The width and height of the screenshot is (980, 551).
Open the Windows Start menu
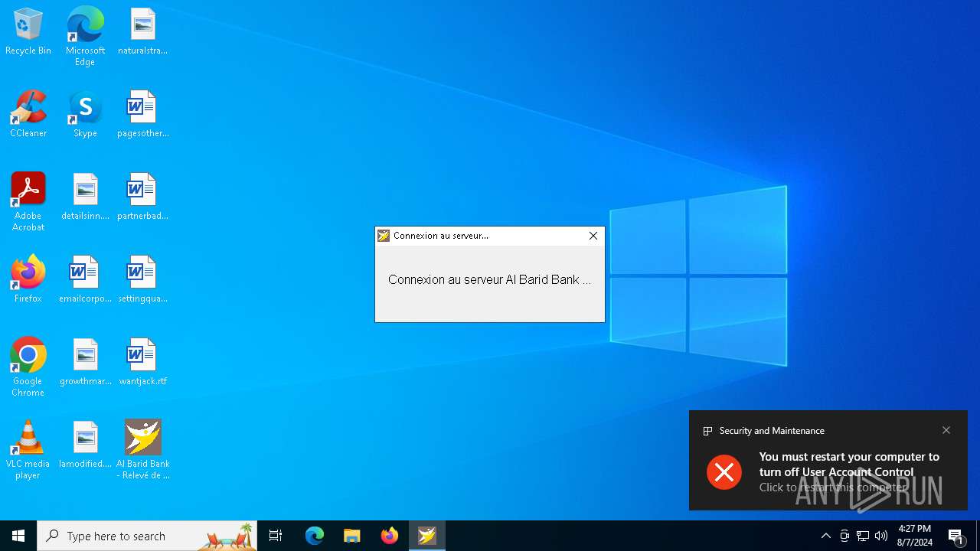point(18,536)
